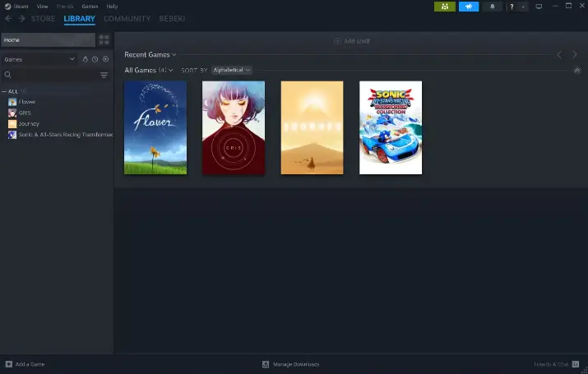Screen dimensions: 588x374
Task: Go forward with the right arrow navigation icon
Action: coord(21,18)
